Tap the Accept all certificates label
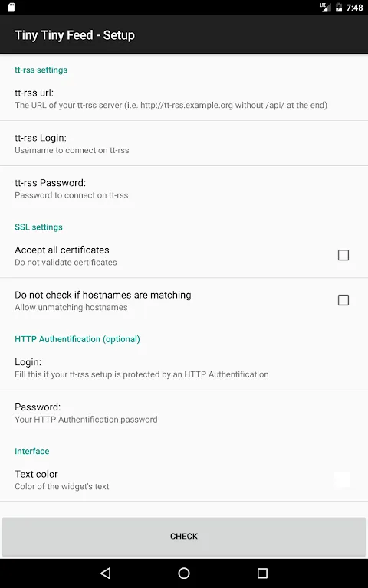The image size is (368, 588). click(x=62, y=250)
